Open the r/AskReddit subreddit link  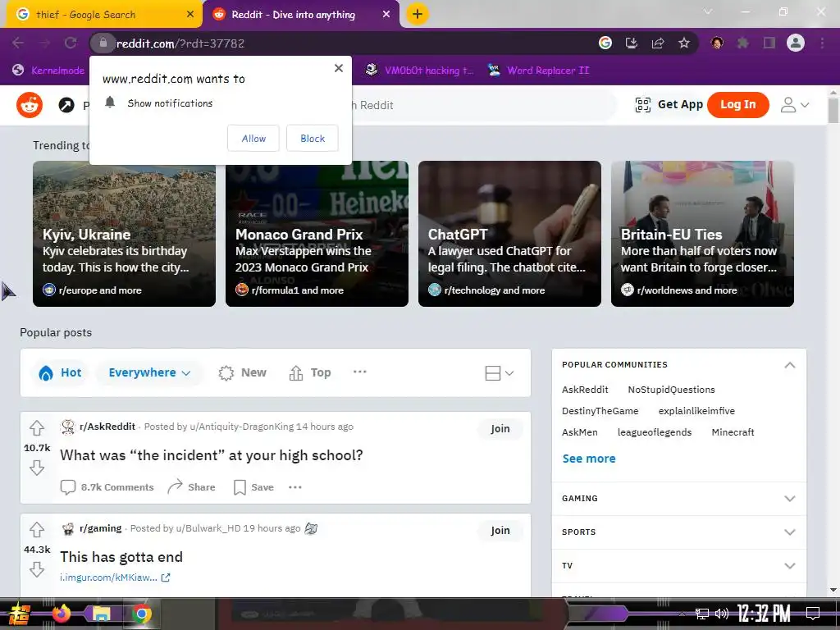[107, 427]
